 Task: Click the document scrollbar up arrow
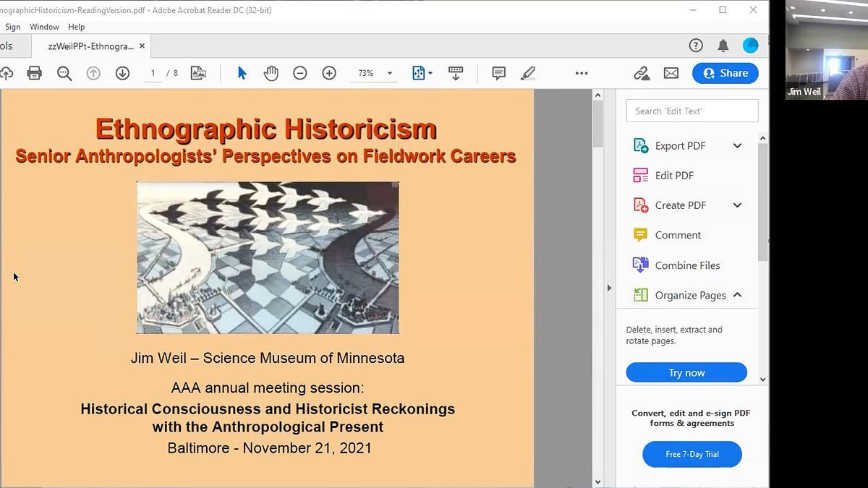pos(597,95)
